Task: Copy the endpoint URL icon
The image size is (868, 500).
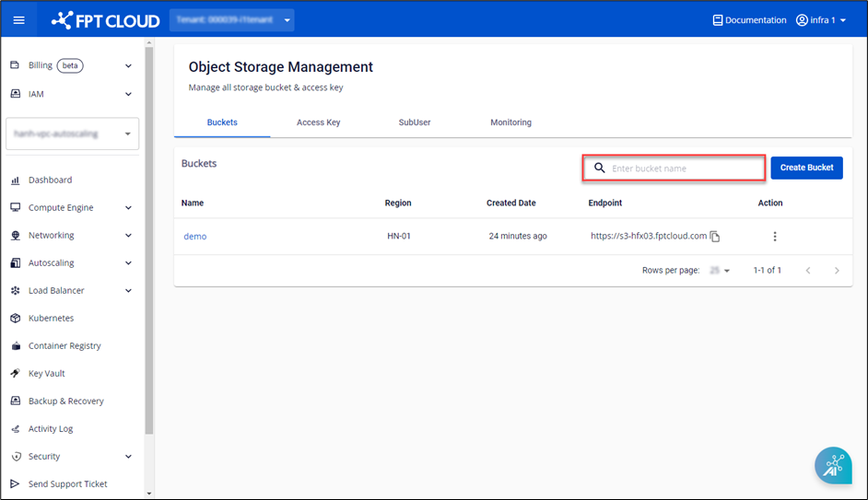Action: [715, 236]
